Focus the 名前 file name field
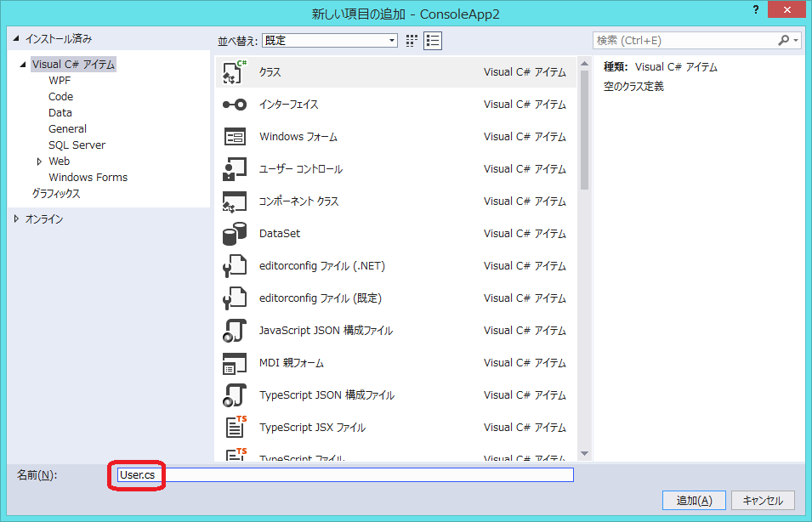The height and width of the screenshot is (522, 812). click(345, 475)
